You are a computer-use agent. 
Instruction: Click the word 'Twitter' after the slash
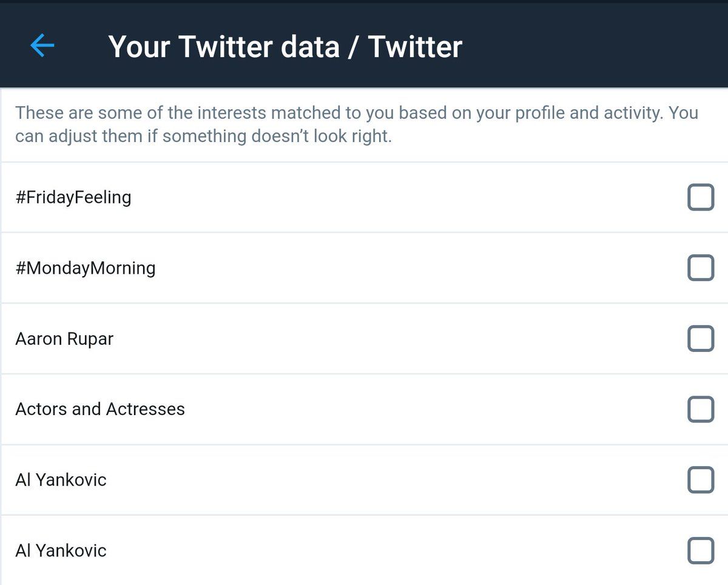[415, 46]
